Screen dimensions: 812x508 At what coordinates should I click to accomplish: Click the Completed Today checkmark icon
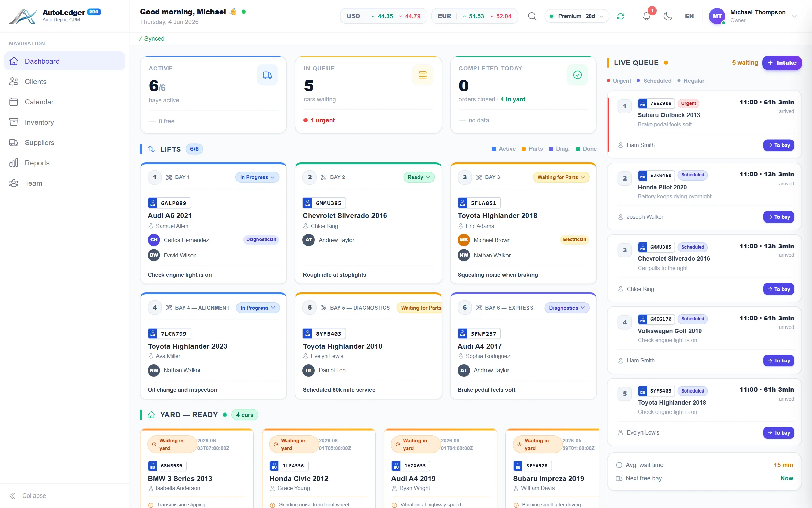[x=578, y=75]
